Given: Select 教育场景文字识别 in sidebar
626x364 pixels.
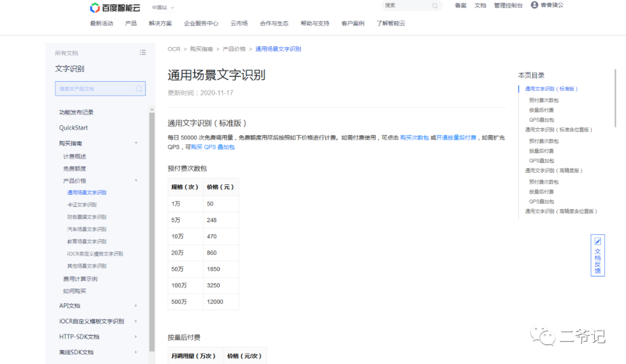Looking at the screenshot, I should [x=86, y=241].
